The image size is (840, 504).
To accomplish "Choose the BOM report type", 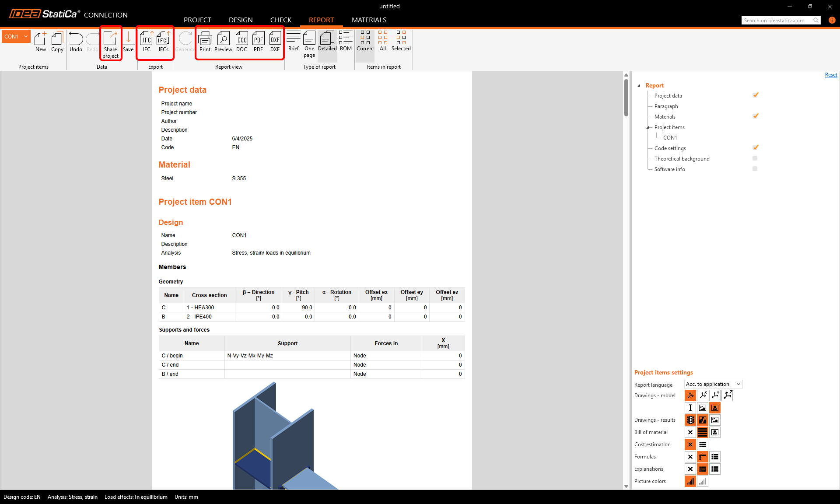I will coord(346,42).
